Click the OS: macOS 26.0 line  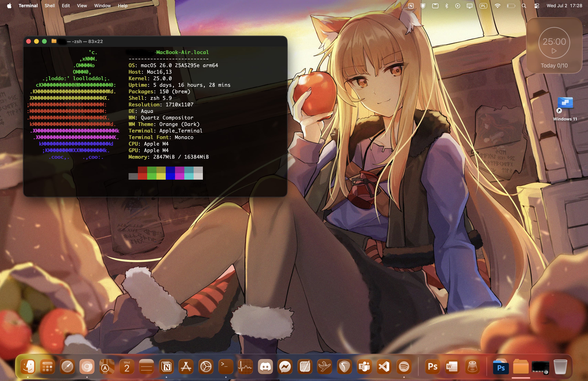pyautogui.click(x=173, y=65)
